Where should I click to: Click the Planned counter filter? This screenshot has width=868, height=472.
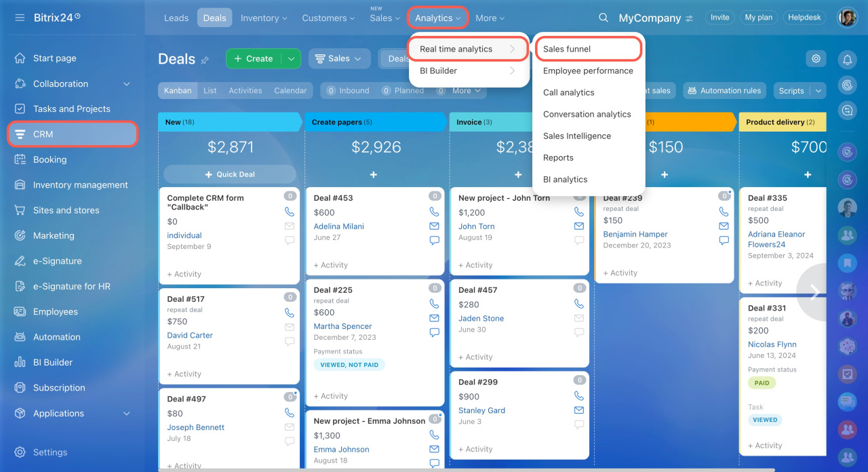(401, 90)
